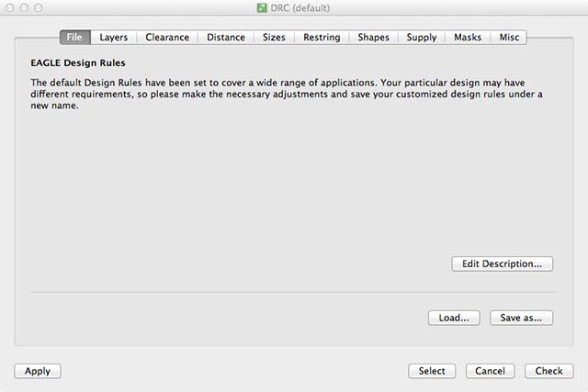Open the Misc tab
The width and height of the screenshot is (588, 392).
click(510, 38)
